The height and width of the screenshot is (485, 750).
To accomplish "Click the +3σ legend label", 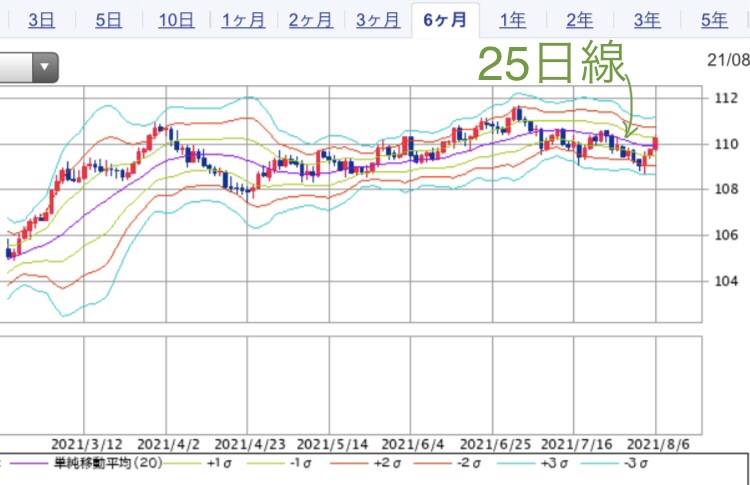I will coord(554,463).
